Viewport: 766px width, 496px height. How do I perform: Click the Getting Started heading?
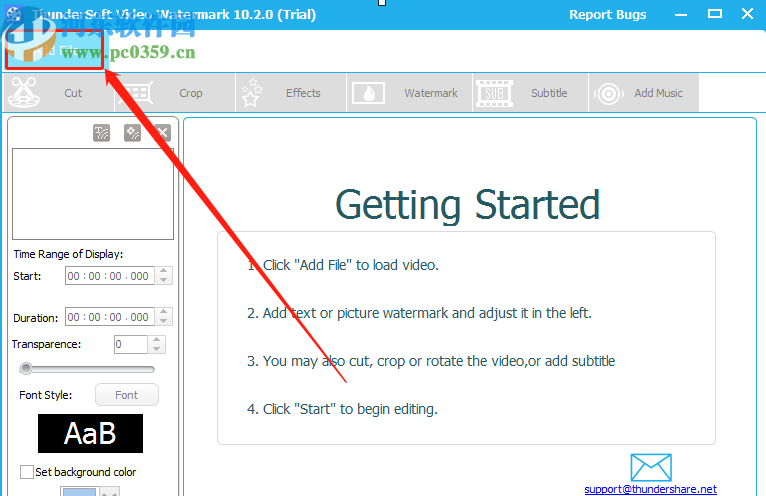coord(468,205)
